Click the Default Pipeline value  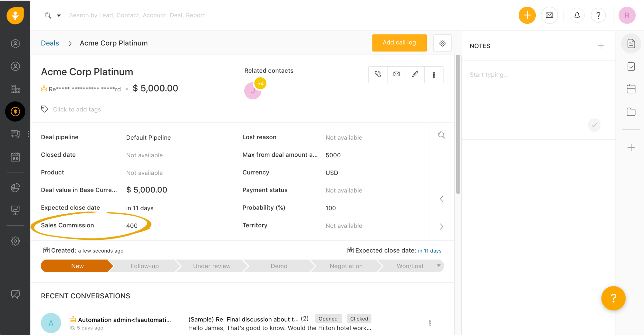tap(149, 137)
